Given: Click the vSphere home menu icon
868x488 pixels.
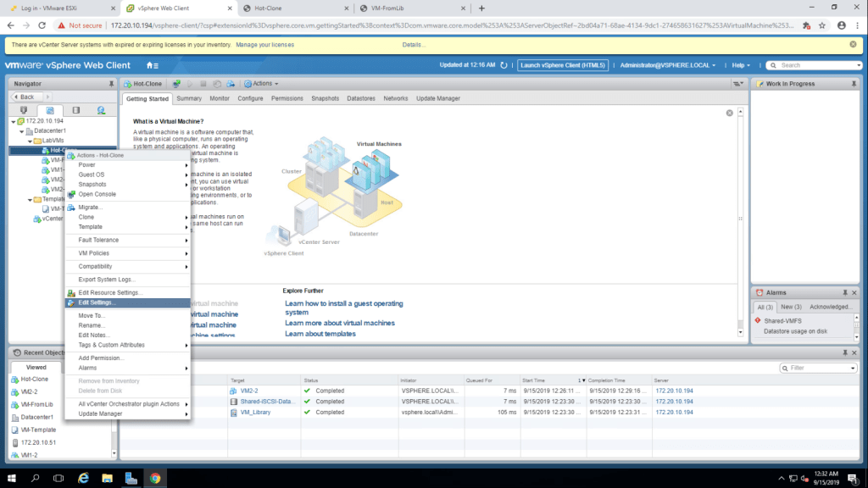Looking at the screenshot, I should tap(153, 65).
